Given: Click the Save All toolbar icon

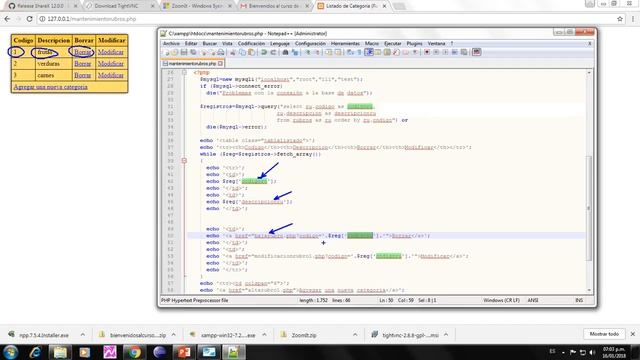Looking at the screenshot, I should (193, 52).
